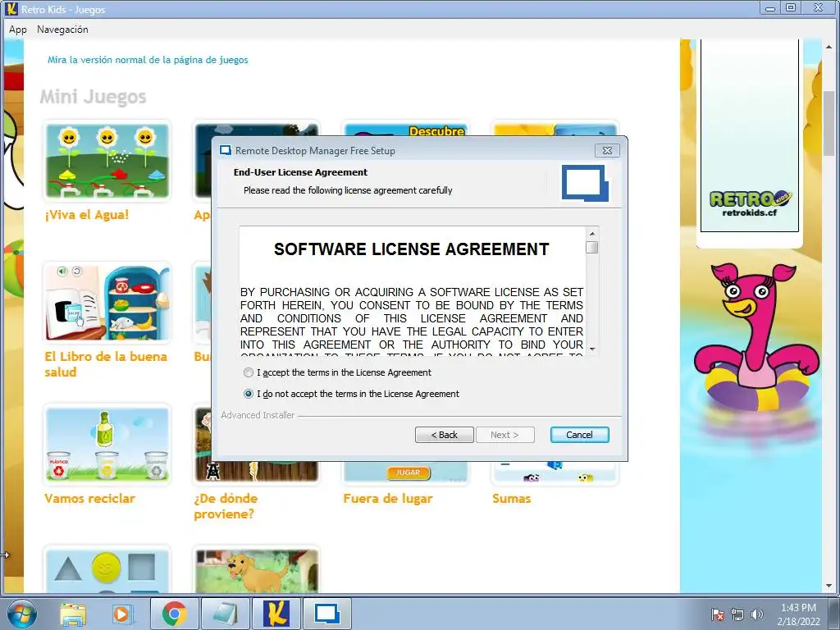840x630 pixels.
Task: Click the network tray icon
Action: click(x=737, y=614)
